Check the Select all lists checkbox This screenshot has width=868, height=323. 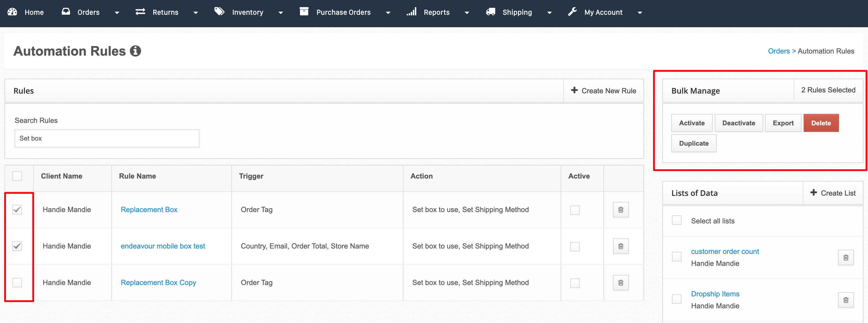click(x=677, y=220)
